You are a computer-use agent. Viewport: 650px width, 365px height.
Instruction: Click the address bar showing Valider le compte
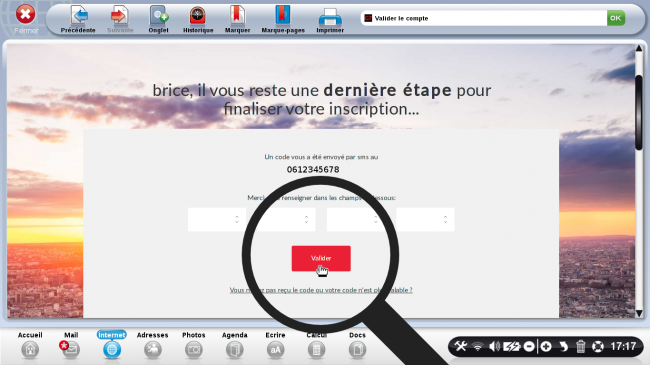click(x=483, y=18)
